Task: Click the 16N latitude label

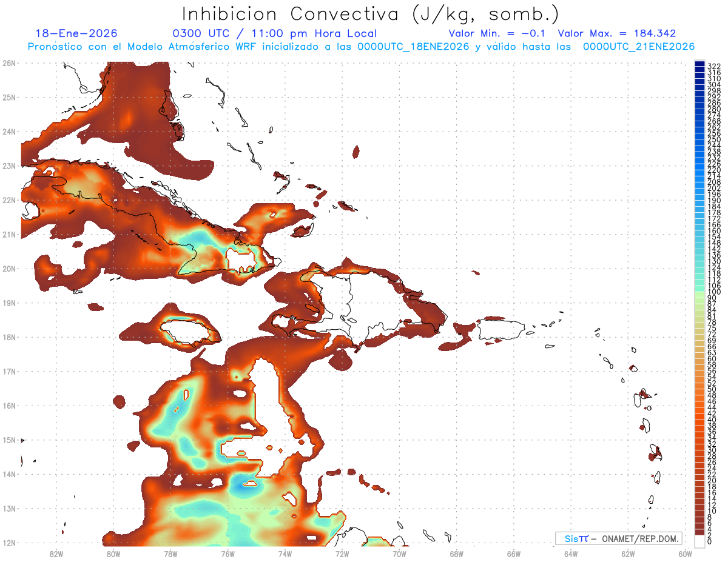Action: click(x=9, y=405)
